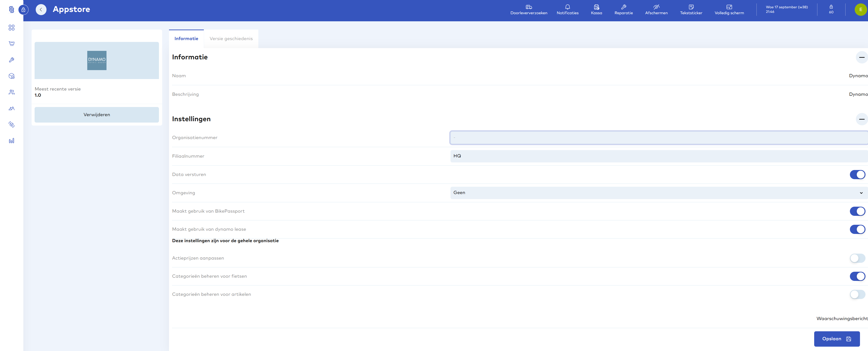Turn off the Maakt gebruik van BikePassport toggle
The height and width of the screenshot is (351, 868).
[857, 211]
